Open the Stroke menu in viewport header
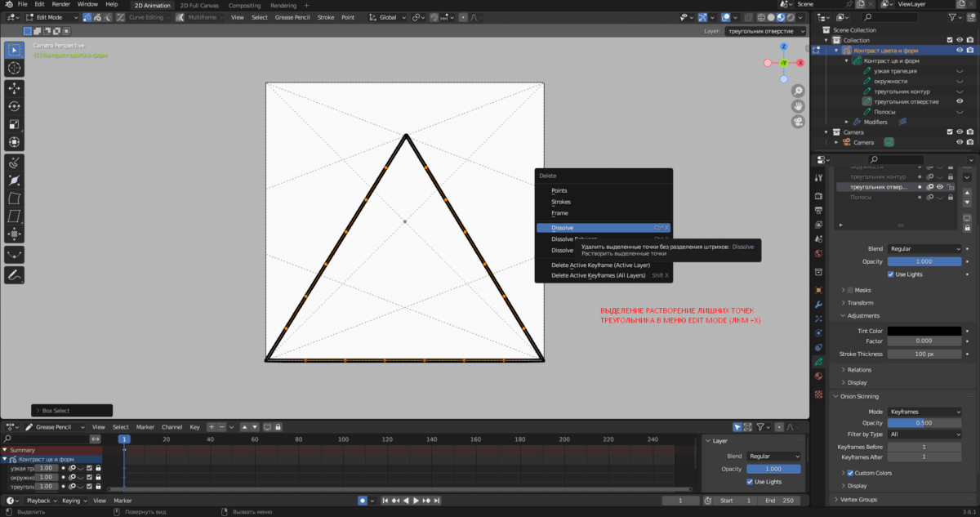 tap(326, 17)
